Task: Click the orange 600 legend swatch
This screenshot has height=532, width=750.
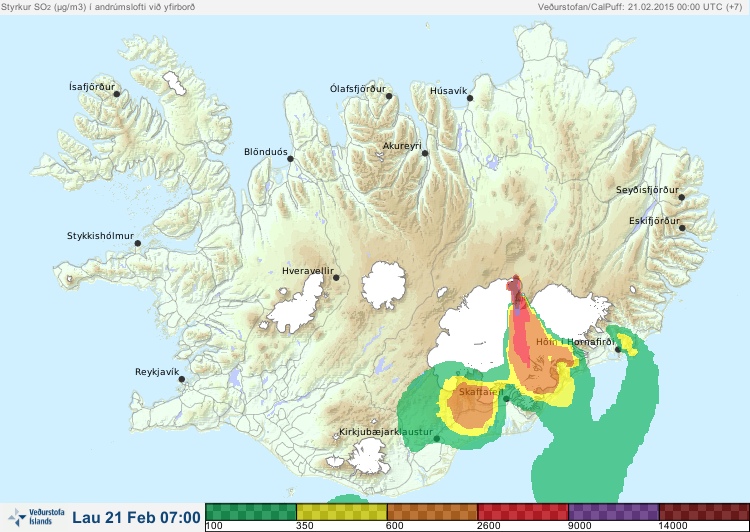Action: point(432,512)
